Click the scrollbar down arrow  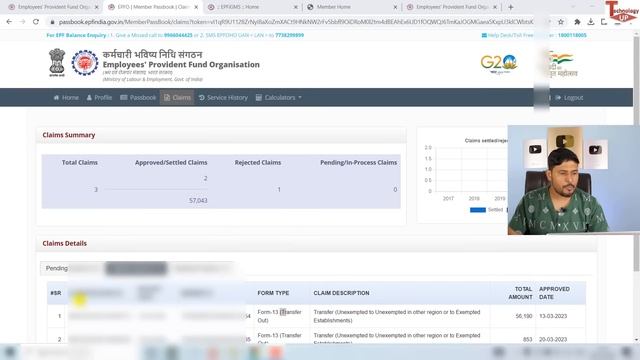(x=636, y=340)
